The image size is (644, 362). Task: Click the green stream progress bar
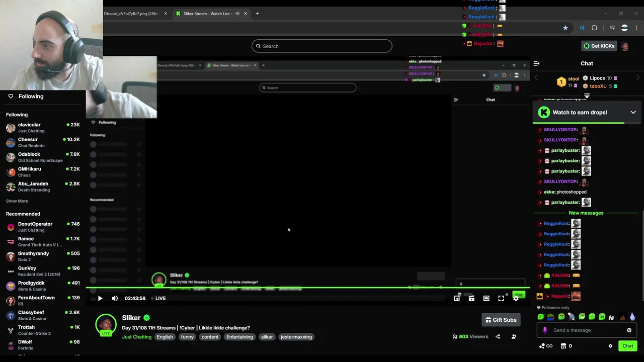click(x=307, y=288)
